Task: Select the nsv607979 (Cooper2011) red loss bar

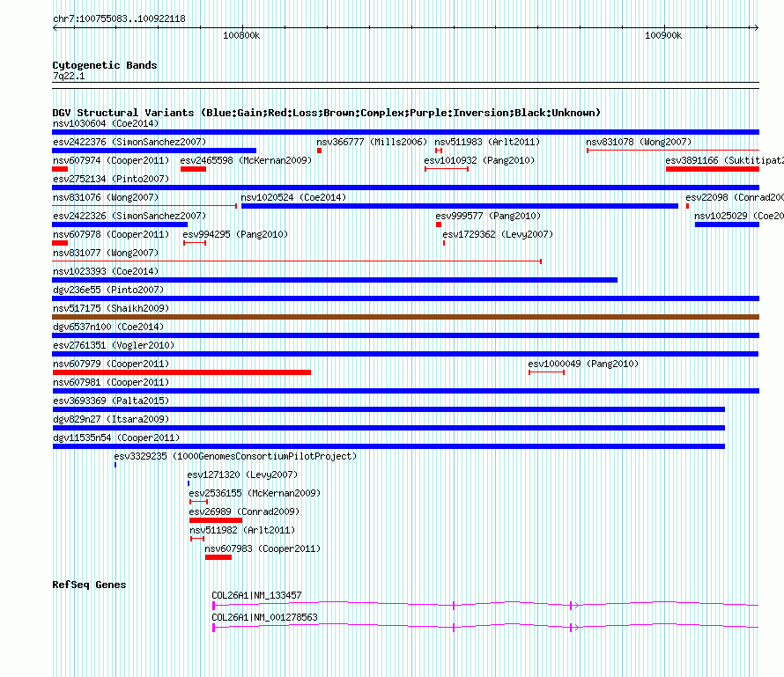Action: [181, 372]
